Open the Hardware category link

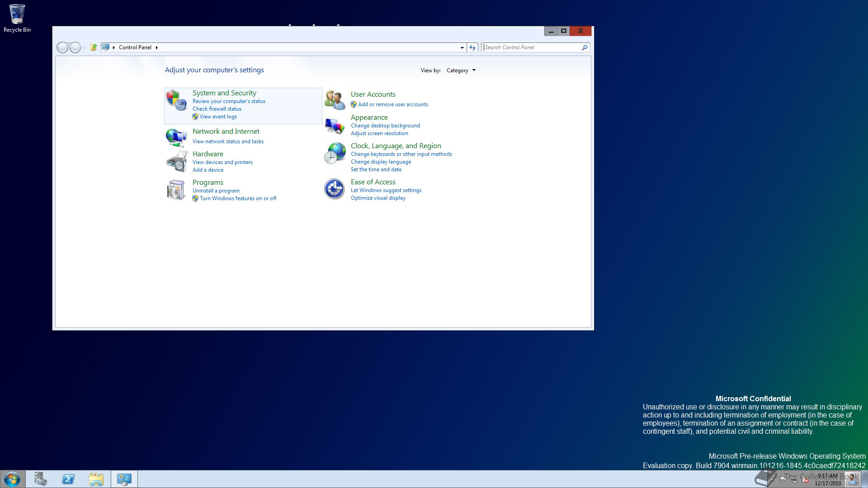[208, 154]
